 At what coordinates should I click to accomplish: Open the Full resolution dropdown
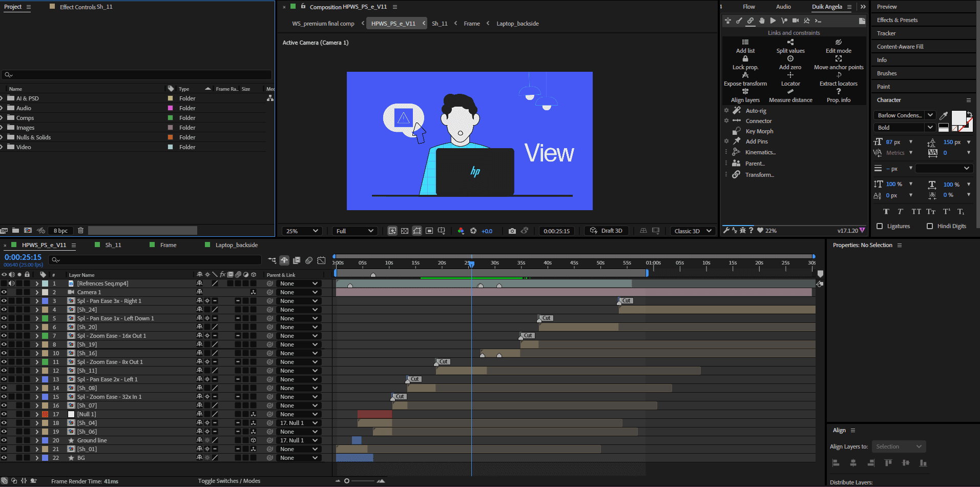355,231
